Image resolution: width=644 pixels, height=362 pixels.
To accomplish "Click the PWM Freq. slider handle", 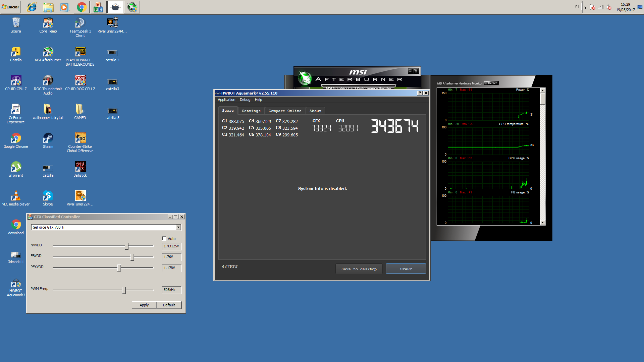I will [x=124, y=290].
